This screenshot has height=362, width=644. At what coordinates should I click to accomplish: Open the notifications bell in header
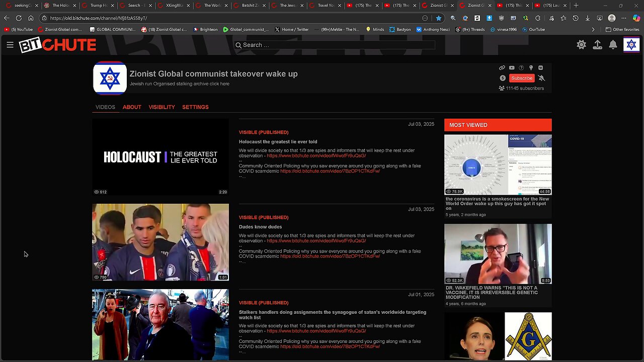(x=613, y=45)
